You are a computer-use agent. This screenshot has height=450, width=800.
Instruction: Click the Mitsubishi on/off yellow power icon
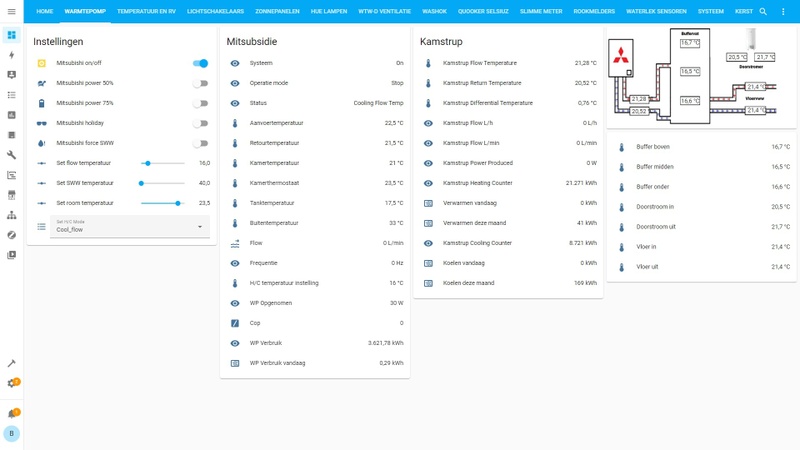tap(42, 63)
